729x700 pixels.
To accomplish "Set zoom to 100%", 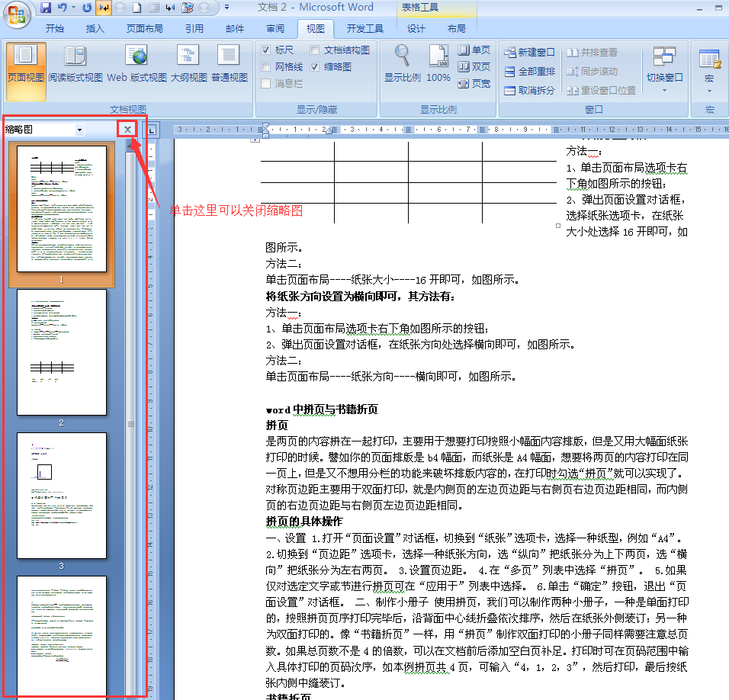I will coord(438,65).
